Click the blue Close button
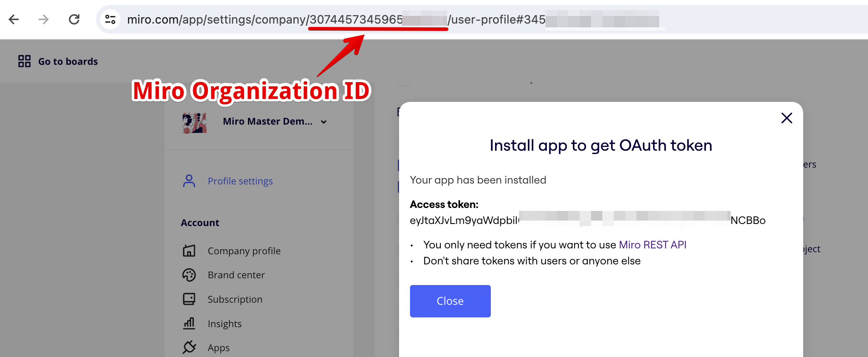The image size is (868, 357). pos(450,301)
